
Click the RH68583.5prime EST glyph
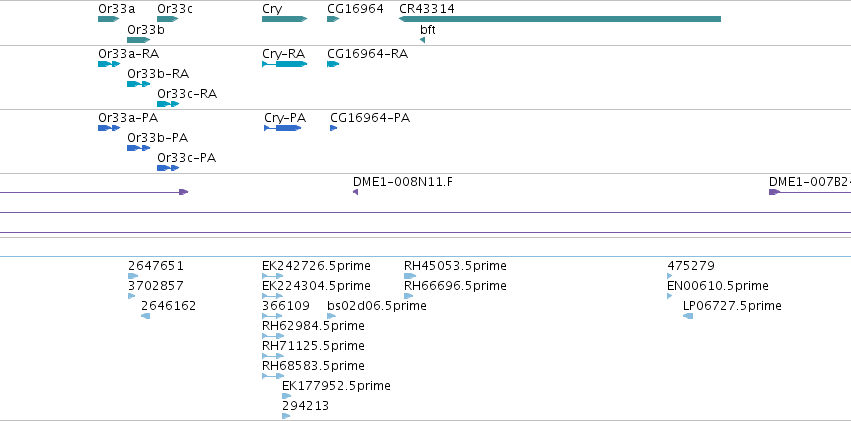coord(272,376)
